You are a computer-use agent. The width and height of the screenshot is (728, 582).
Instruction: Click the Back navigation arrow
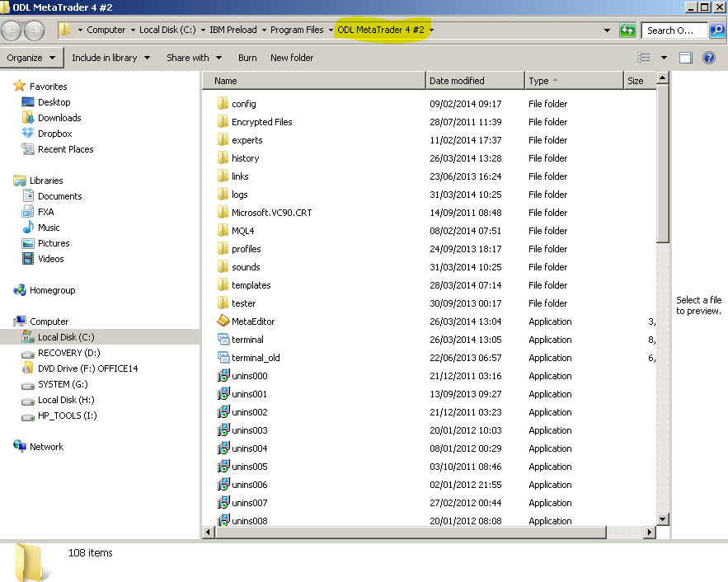pos(12,31)
